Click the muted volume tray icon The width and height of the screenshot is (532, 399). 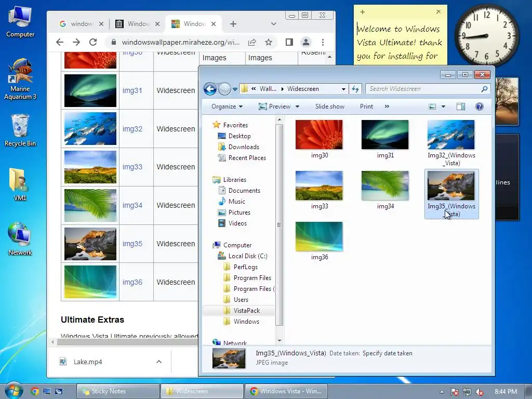480,392
